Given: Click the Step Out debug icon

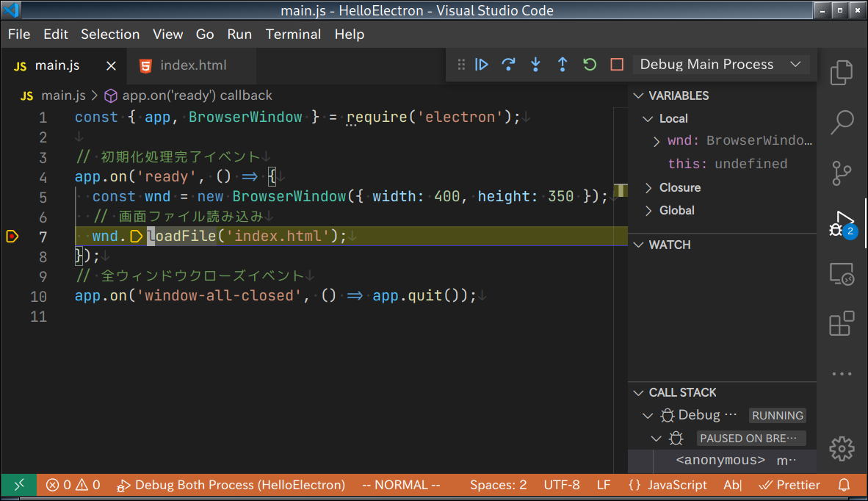Looking at the screenshot, I should click(563, 65).
